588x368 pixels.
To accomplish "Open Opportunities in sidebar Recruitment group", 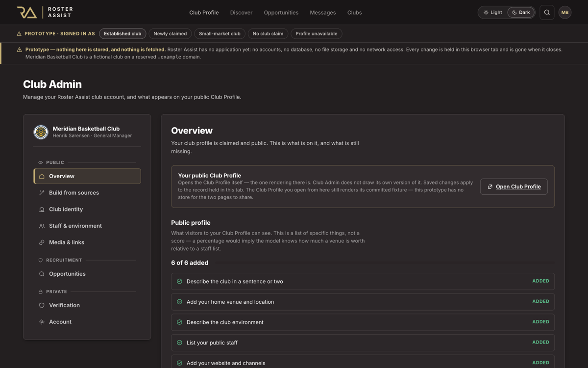I will pos(87,274).
